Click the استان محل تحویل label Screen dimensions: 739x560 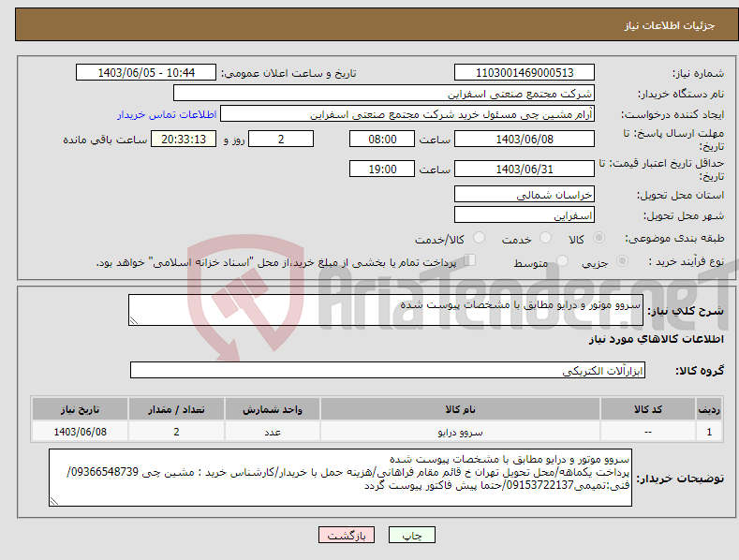tap(681, 195)
